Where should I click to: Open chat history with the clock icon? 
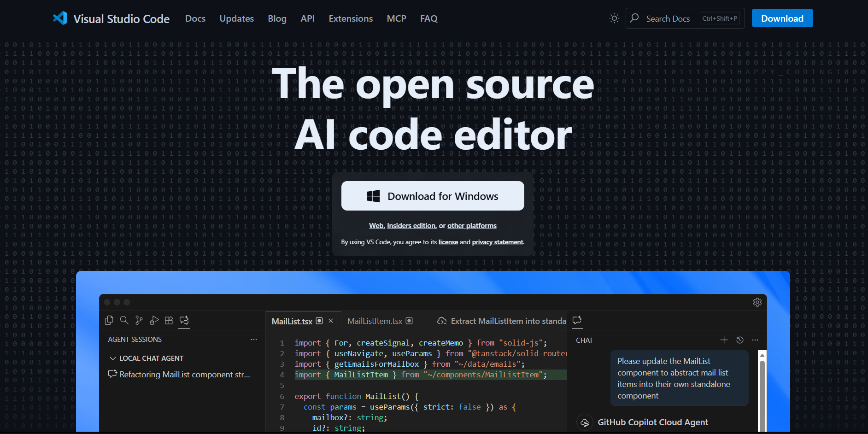coord(739,340)
